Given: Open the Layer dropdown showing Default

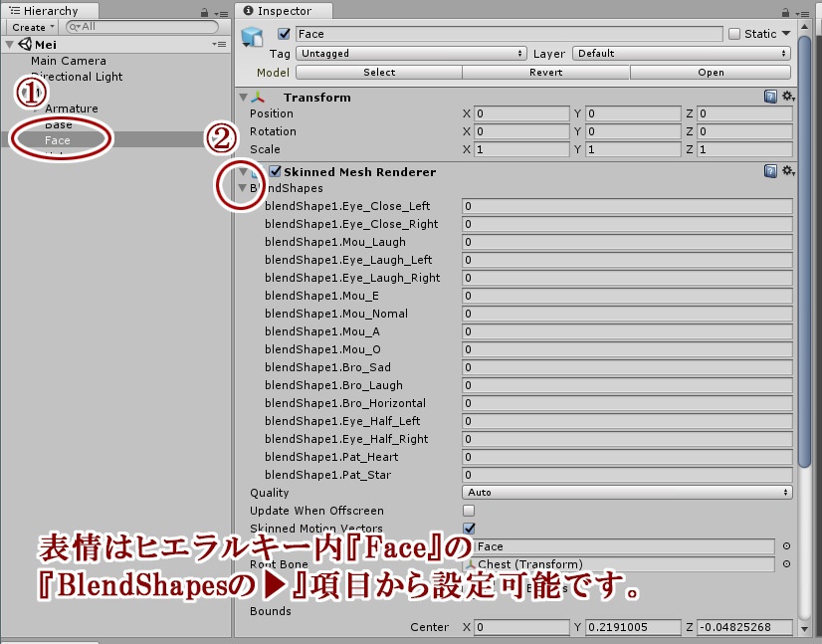Looking at the screenshot, I should click(x=682, y=53).
